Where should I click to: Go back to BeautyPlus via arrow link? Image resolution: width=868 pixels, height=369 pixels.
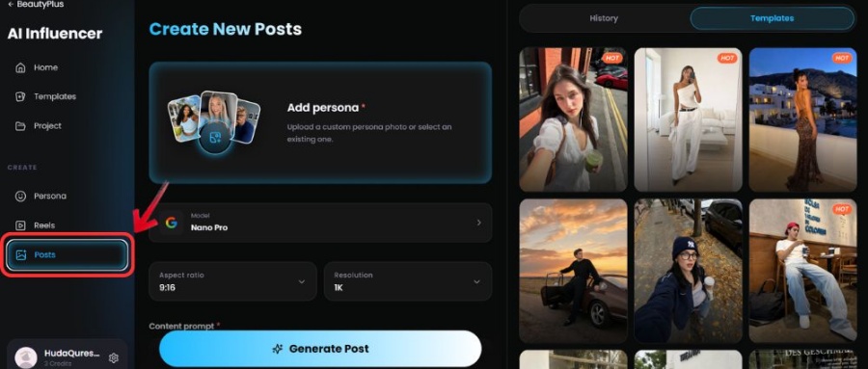pyautogui.click(x=36, y=5)
